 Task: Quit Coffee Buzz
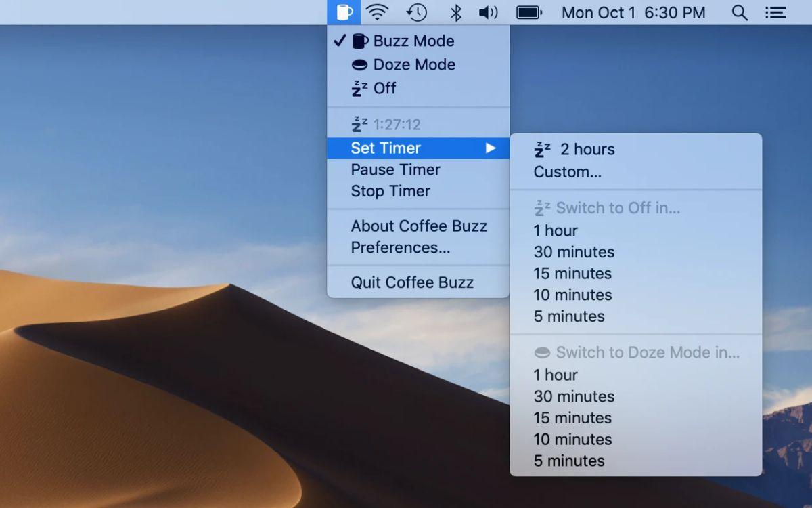pyautogui.click(x=411, y=283)
